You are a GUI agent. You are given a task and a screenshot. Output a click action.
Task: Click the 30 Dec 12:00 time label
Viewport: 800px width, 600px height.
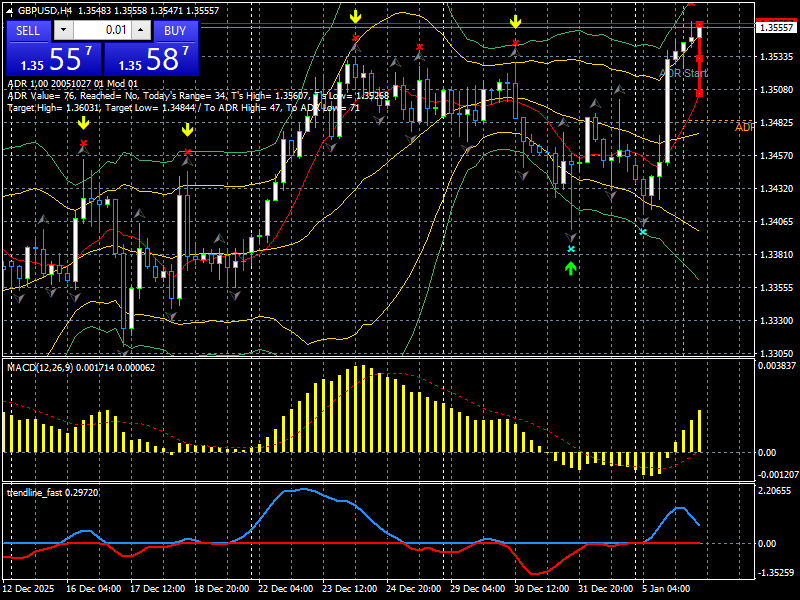pos(541,588)
